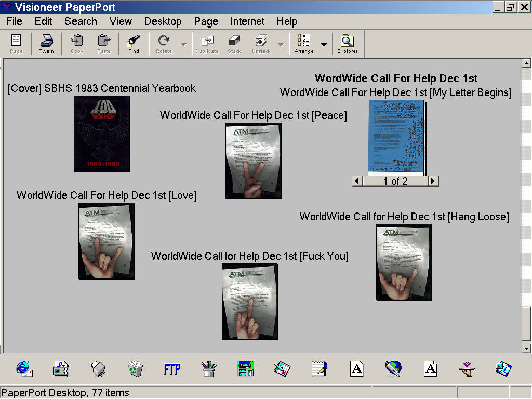This screenshot has height=399, width=532.
Task: Click the '[My Letter Begins]' item title
Action: pyautogui.click(x=395, y=92)
